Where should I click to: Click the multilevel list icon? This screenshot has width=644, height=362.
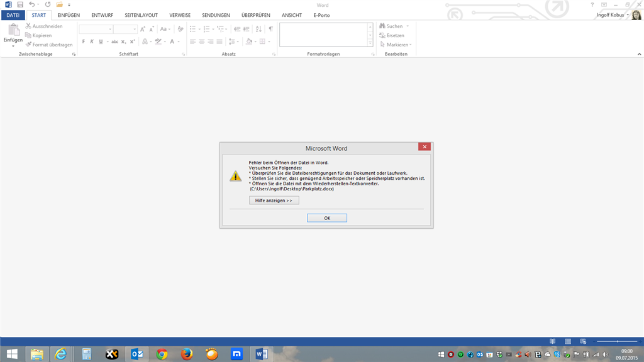[221, 29]
